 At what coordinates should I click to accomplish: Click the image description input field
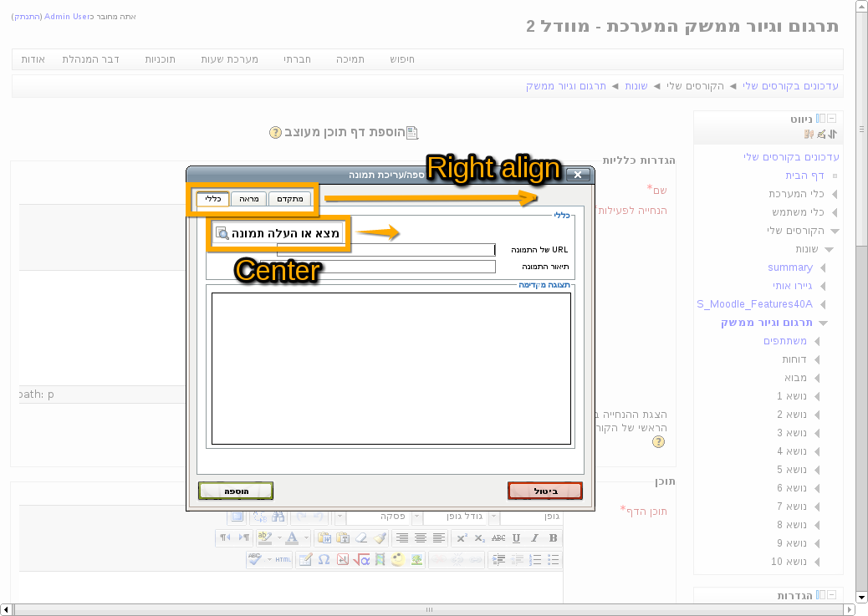pyautogui.click(x=377, y=267)
